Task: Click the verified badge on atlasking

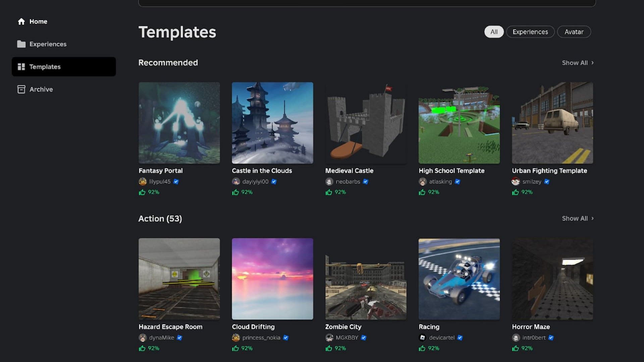Action: (458, 181)
